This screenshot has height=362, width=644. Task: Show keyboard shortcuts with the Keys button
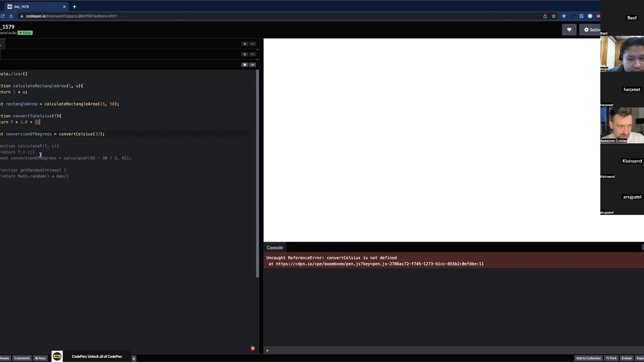(x=40, y=358)
